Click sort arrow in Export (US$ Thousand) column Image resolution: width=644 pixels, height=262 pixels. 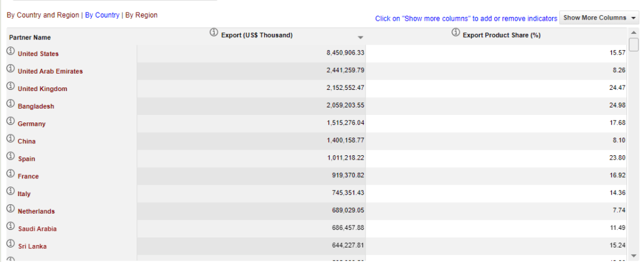pos(360,38)
